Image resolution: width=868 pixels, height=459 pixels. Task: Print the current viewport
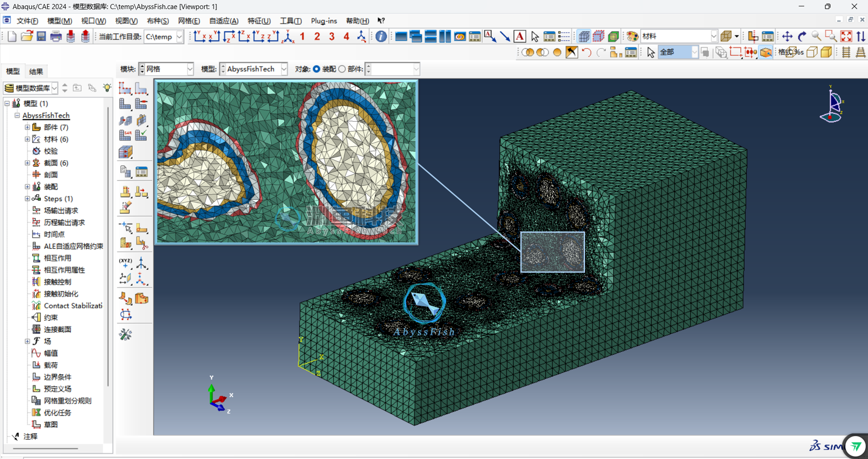[x=56, y=36]
